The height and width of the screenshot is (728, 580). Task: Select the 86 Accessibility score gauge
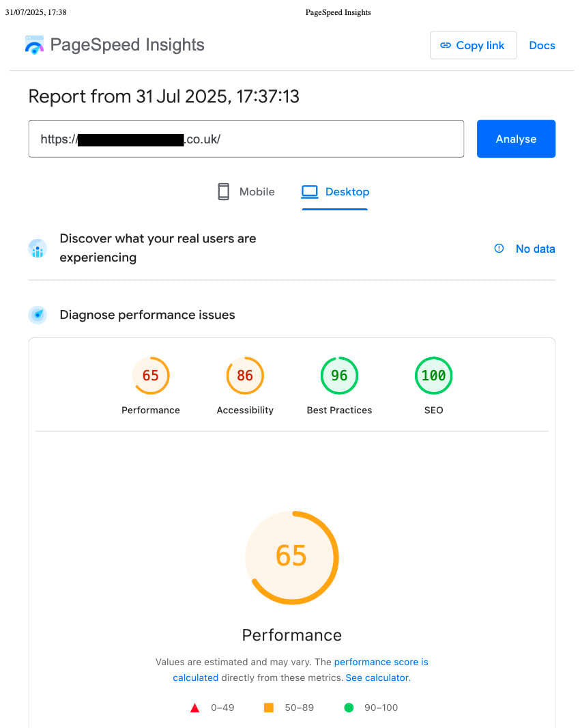(245, 376)
